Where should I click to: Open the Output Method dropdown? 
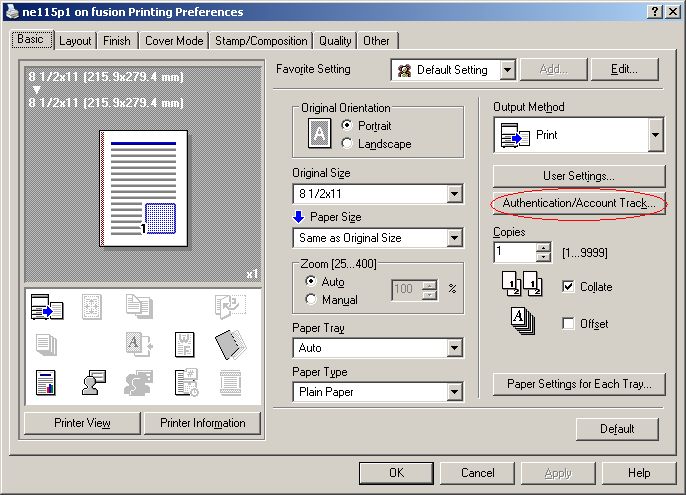coord(655,134)
